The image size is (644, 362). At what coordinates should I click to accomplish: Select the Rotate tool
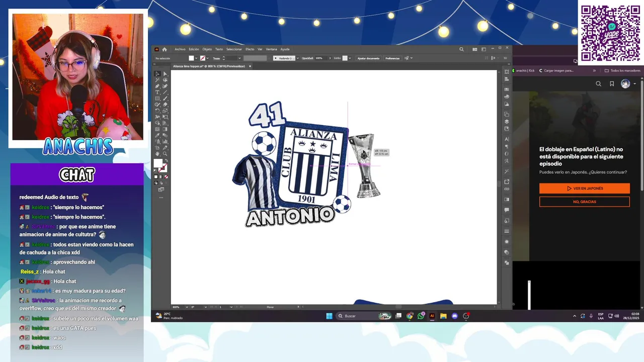pyautogui.click(x=157, y=111)
